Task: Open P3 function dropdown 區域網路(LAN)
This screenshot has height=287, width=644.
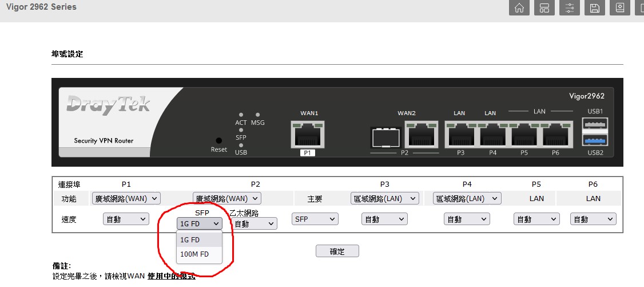Action: 384,198
